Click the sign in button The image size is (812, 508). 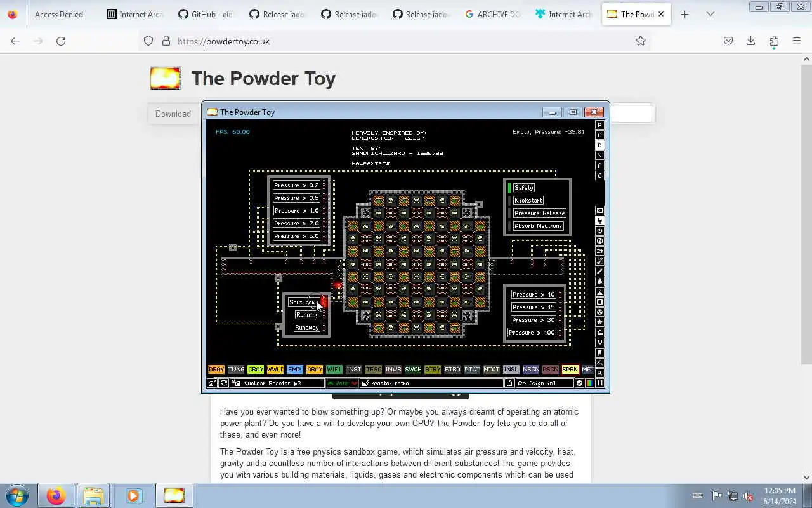pyautogui.click(x=545, y=384)
